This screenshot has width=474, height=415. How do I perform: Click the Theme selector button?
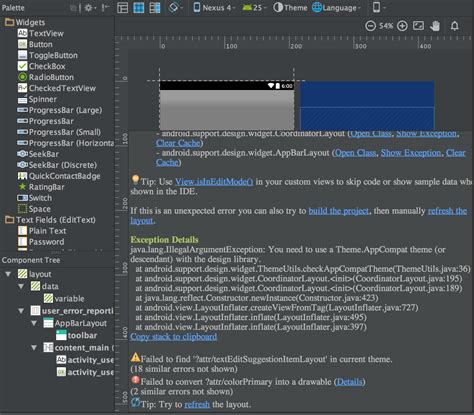(x=290, y=8)
